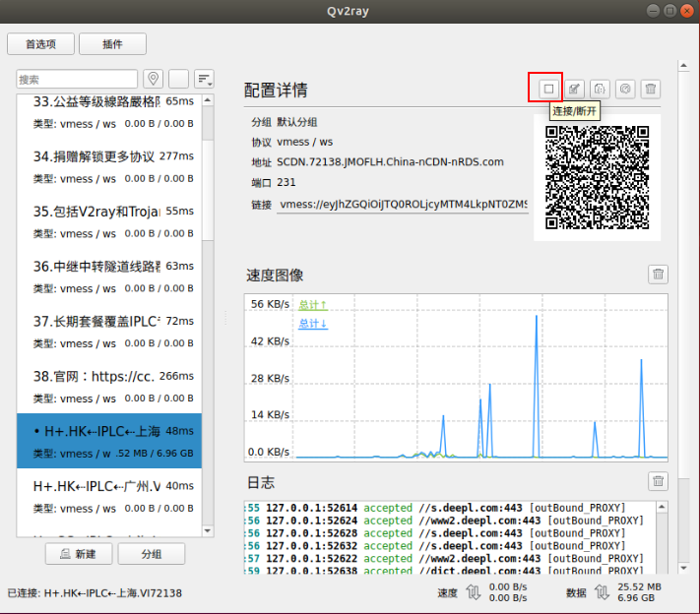
Task: Click the 新建 new button
Action: click(x=78, y=554)
